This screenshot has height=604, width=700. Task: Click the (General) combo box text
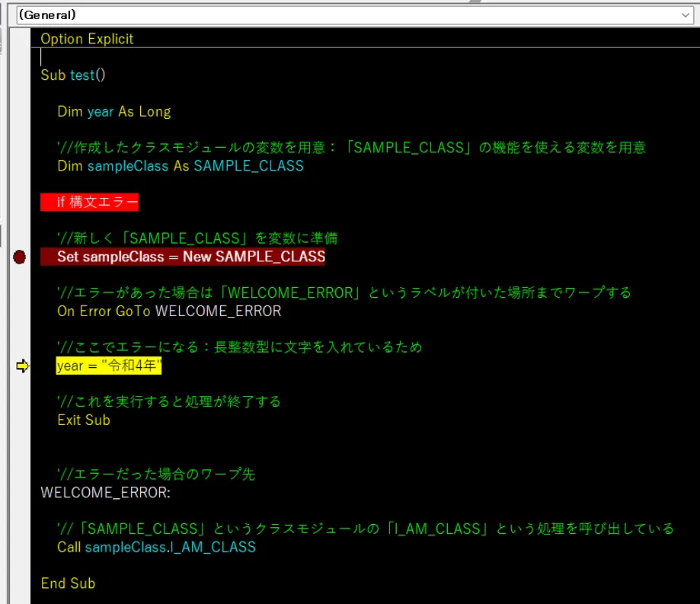coord(47,14)
